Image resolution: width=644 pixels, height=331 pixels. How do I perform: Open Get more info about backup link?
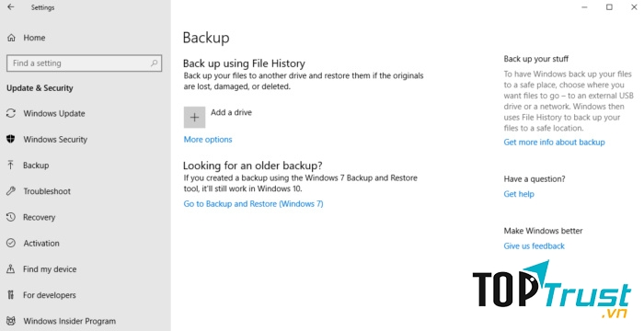tap(554, 143)
